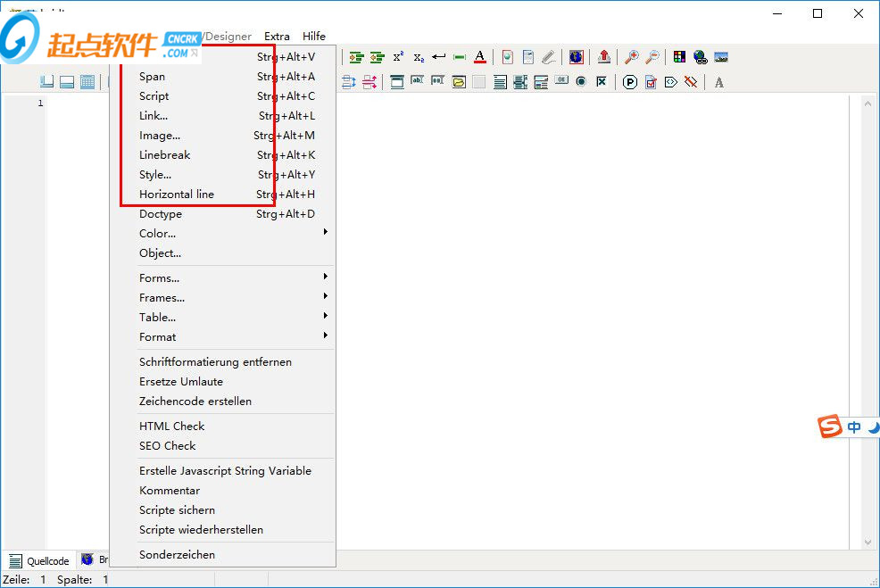The height and width of the screenshot is (588, 880).
Task: Zoom in with the magnifier plus icon
Action: (x=632, y=57)
